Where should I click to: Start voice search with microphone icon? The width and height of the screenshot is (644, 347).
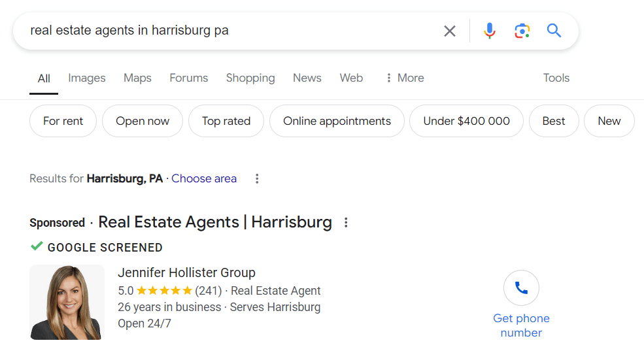click(x=489, y=31)
